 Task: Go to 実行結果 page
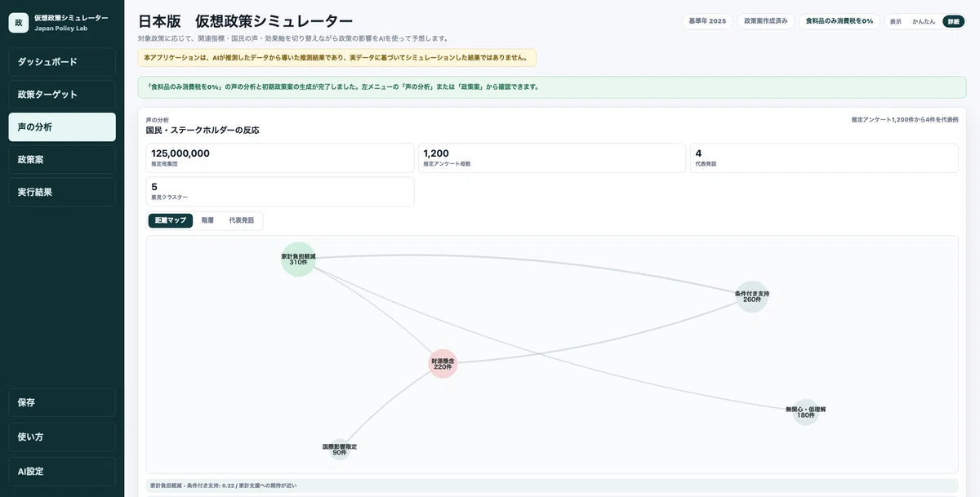(62, 193)
